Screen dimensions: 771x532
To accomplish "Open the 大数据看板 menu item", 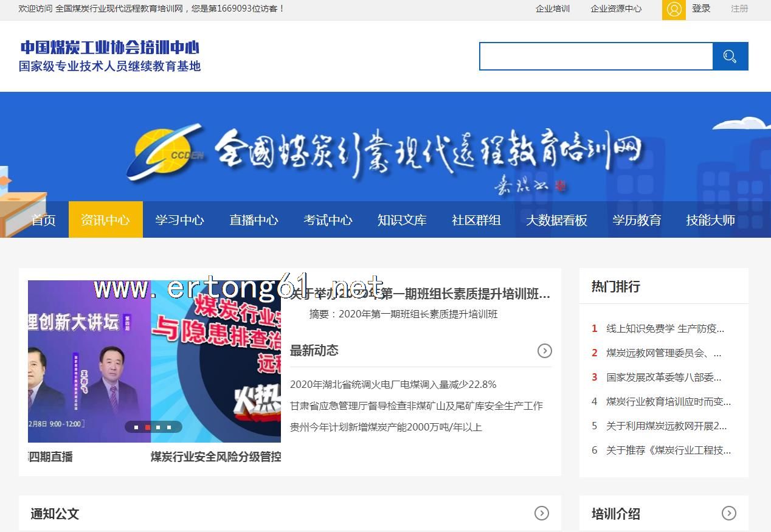I will (x=556, y=220).
